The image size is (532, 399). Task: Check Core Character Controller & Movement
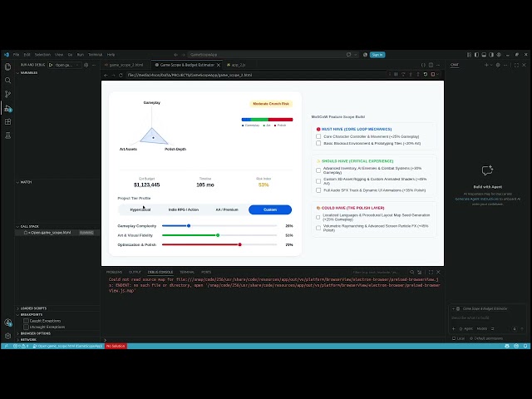pos(318,136)
